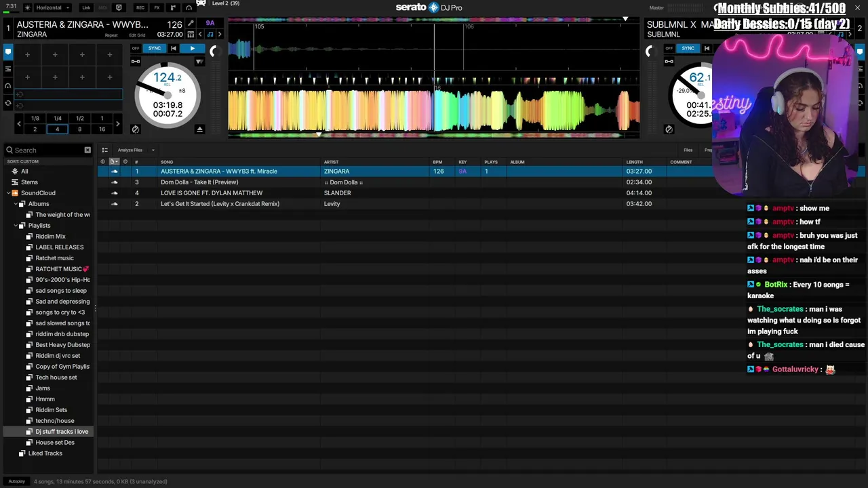
Task: Sort by the SONG column header
Action: click(167, 162)
